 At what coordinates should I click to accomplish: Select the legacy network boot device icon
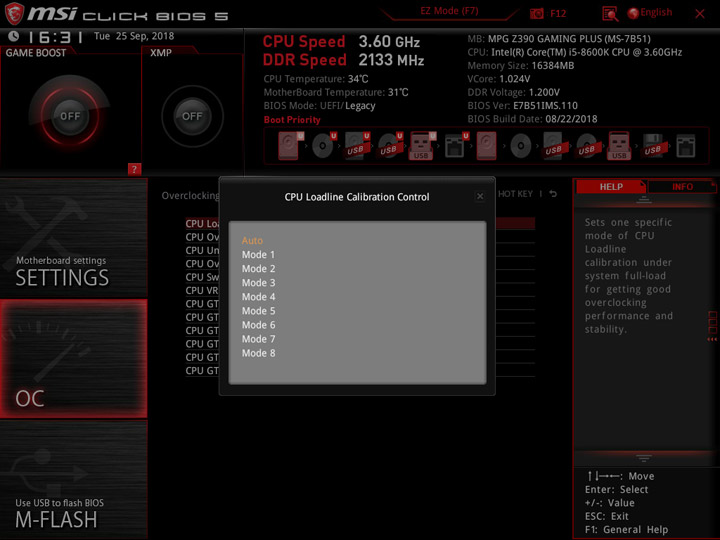686,146
